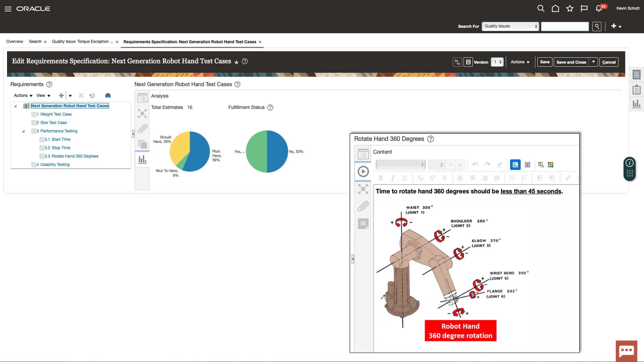Viewport: 644px width, 362px height.
Task: Toggle bold formatting in content editor
Action: 380,178
